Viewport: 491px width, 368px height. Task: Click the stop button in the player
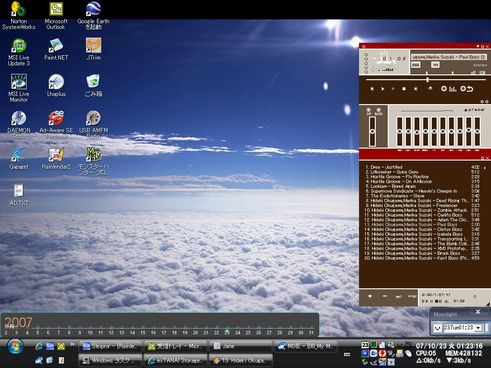coord(404,89)
